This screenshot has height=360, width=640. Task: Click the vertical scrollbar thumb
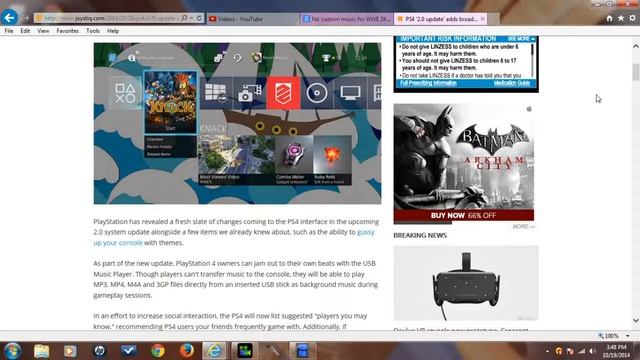click(636, 72)
